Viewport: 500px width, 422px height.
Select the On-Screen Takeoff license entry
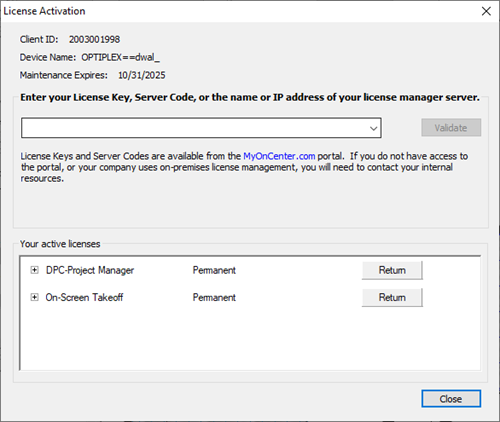tap(84, 297)
